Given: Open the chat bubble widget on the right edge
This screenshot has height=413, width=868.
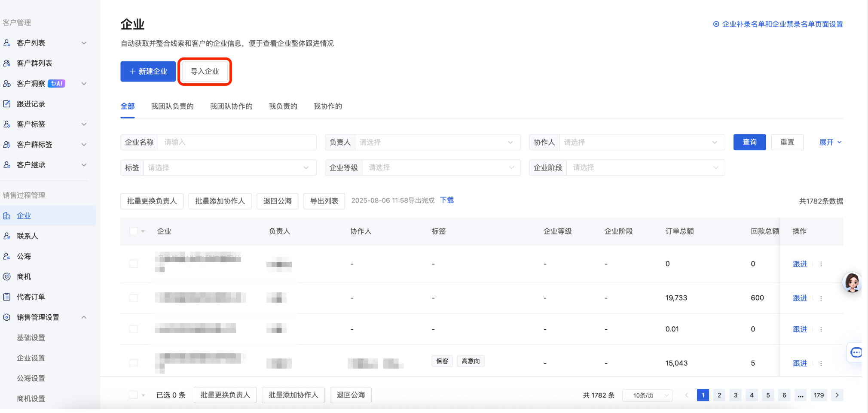Looking at the screenshot, I should pos(856,352).
